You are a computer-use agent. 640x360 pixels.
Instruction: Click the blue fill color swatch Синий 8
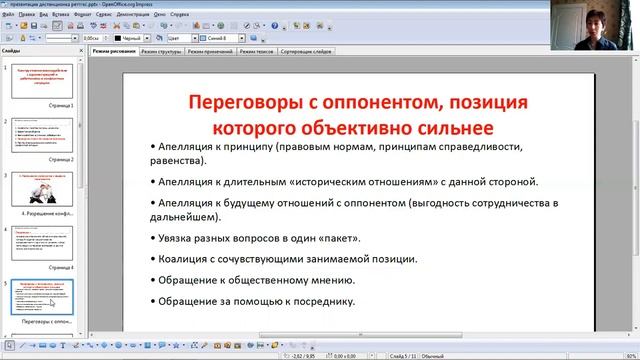pos(203,38)
